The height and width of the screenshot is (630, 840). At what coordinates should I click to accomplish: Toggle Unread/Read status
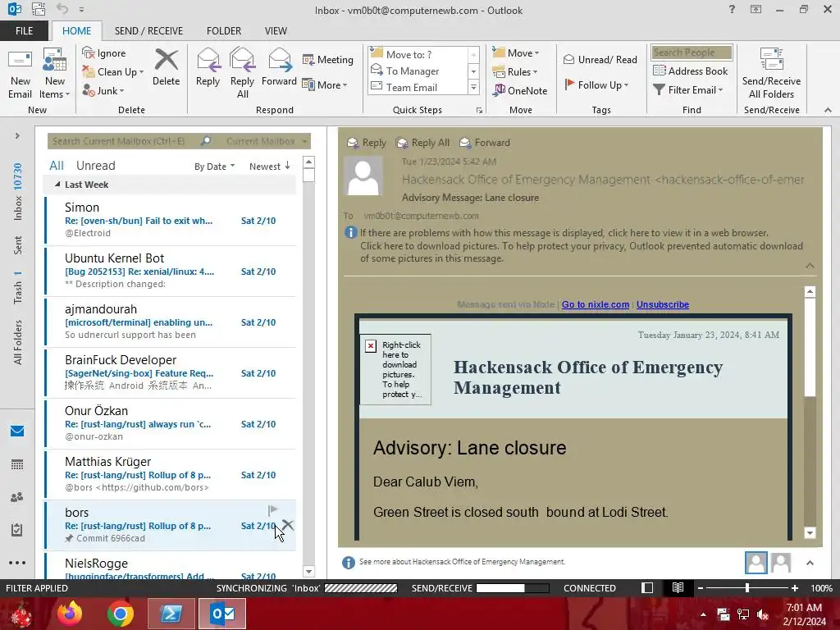(x=600, y=59)
